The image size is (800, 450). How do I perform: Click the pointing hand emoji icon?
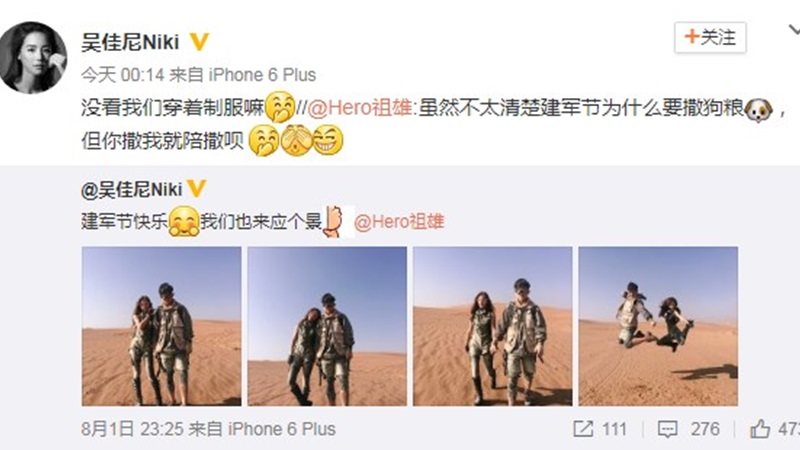coord(334,221)
